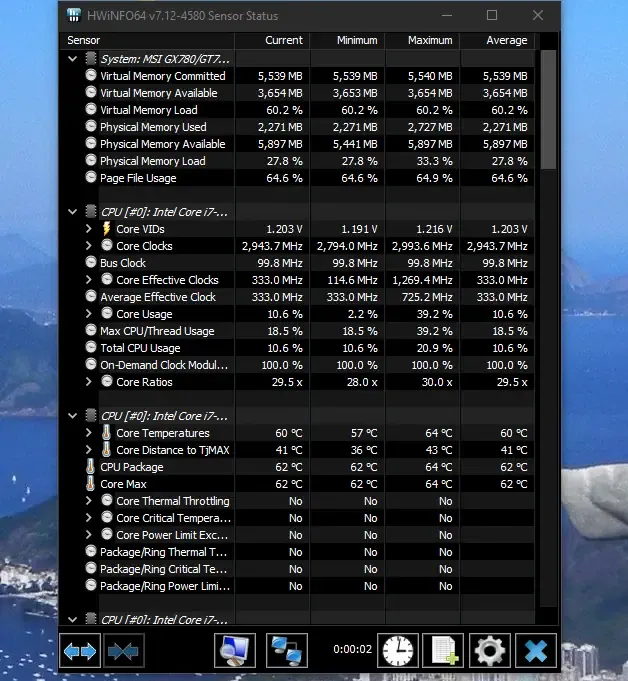This screenshot has height=681, width=628.
Task: Close the window with the title bar X
Action: click(538, 16)
